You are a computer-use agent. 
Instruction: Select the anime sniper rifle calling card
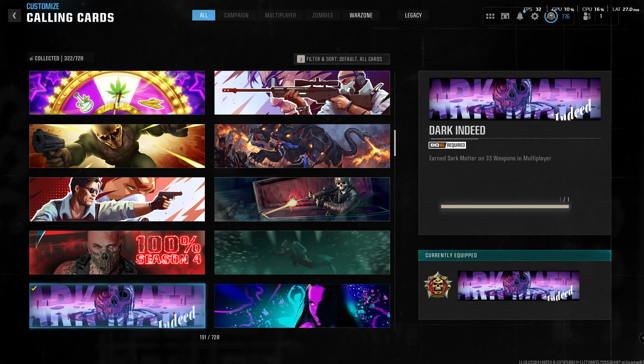click(302, 93)
